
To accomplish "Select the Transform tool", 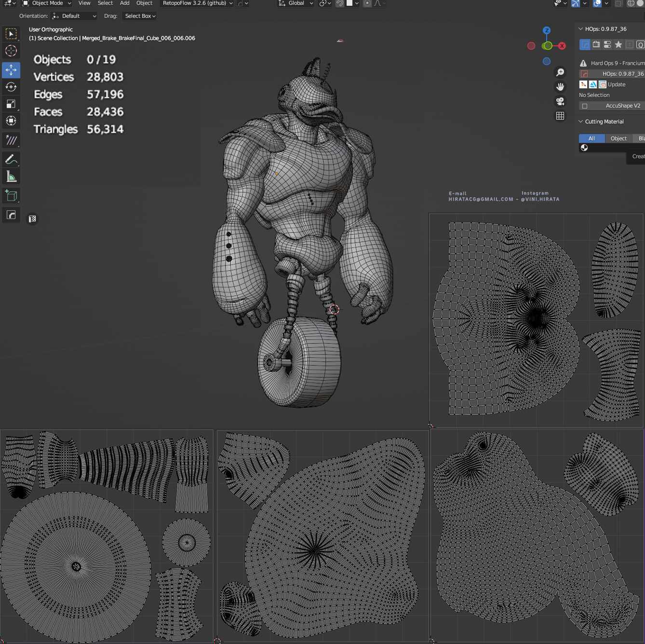I will pos(11,121).
